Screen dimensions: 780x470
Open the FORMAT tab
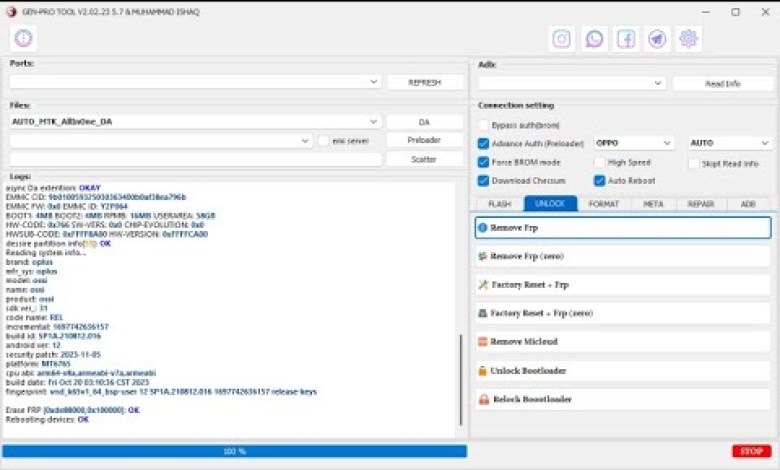603,203
